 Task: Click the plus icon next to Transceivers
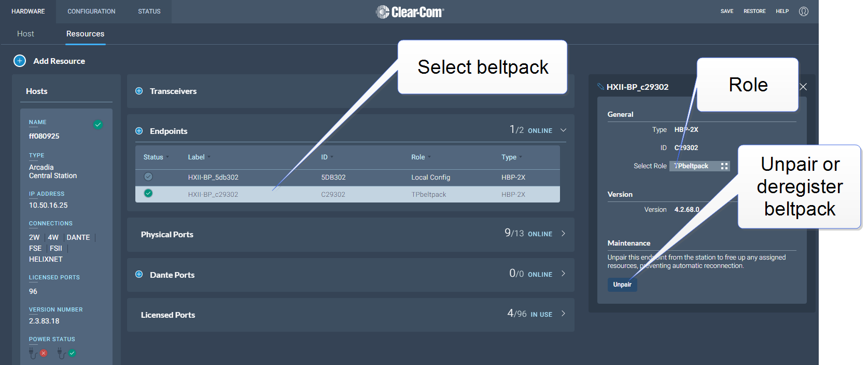pos(139,91)
